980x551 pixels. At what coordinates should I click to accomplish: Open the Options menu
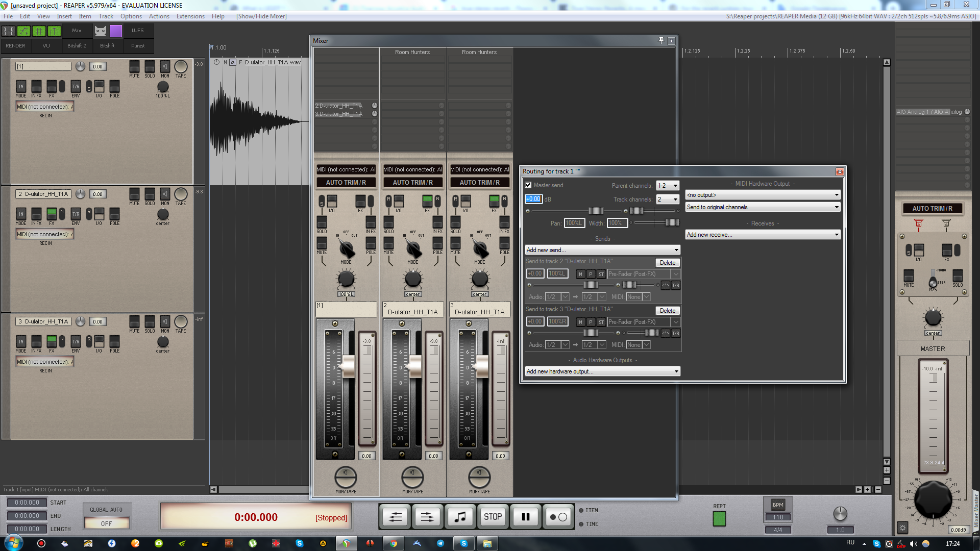click(x=131, y=16)
